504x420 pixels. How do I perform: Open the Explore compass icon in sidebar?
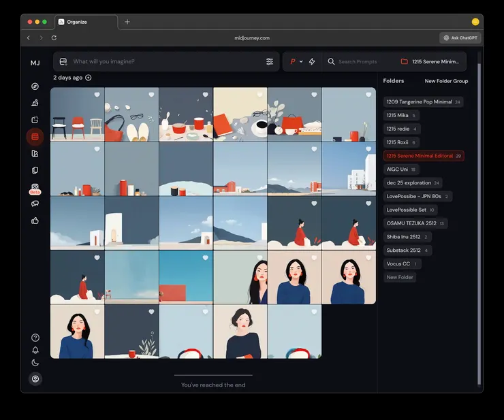click(35, 86)
